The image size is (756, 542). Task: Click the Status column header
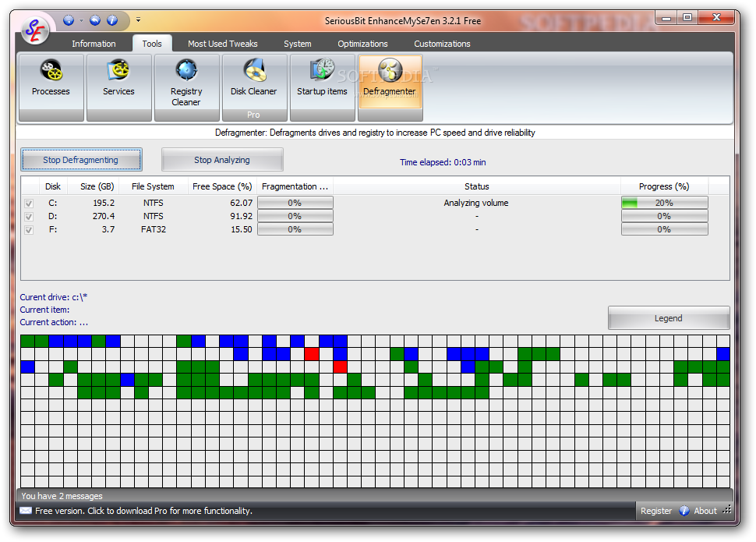point(477,186)
